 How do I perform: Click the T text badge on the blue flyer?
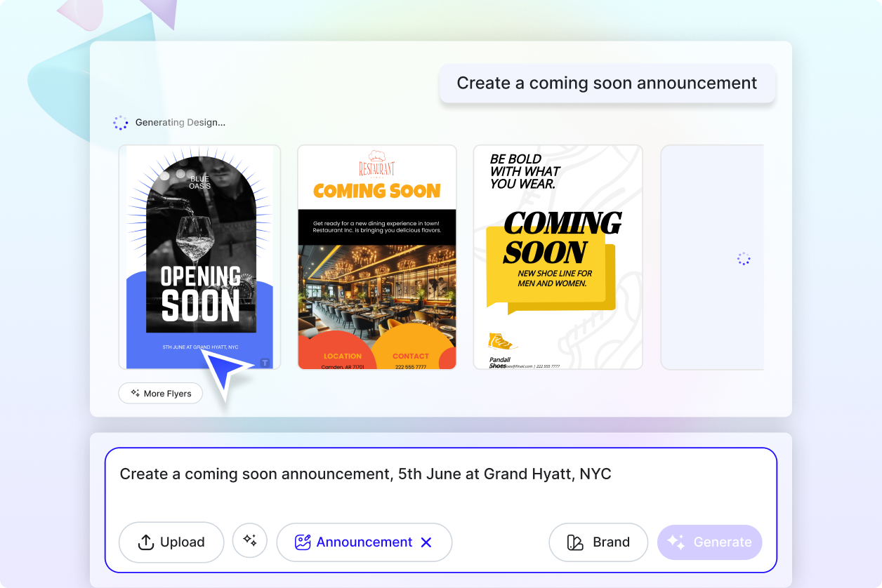[265, 363]
